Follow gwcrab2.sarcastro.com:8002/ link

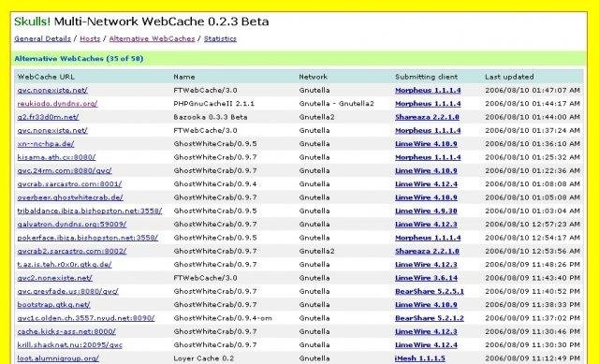coord(72,252)
